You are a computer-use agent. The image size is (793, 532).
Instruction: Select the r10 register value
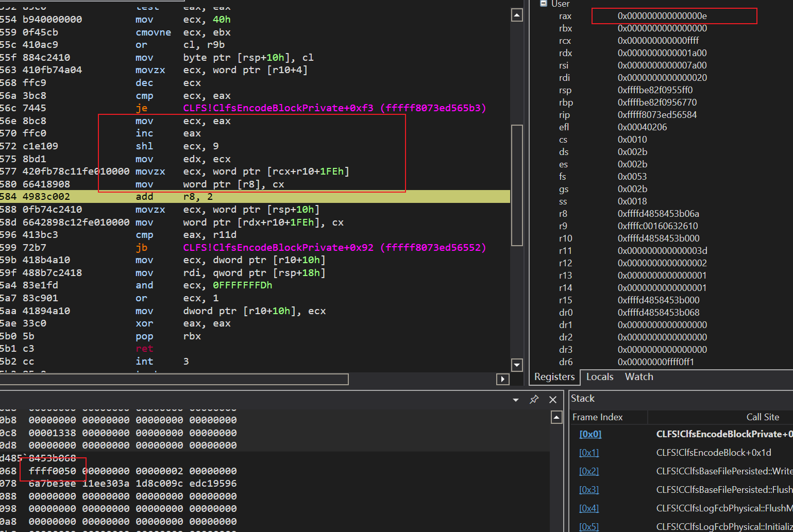tap(658, 238)
